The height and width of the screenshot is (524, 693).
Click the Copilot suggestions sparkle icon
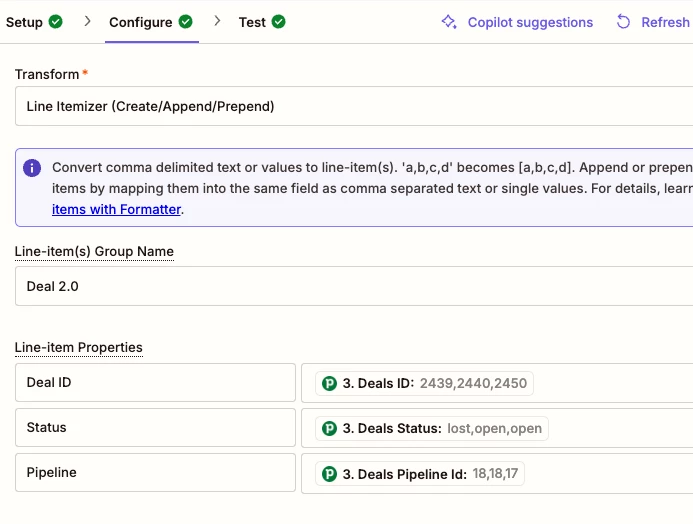[x=450, y=22]
